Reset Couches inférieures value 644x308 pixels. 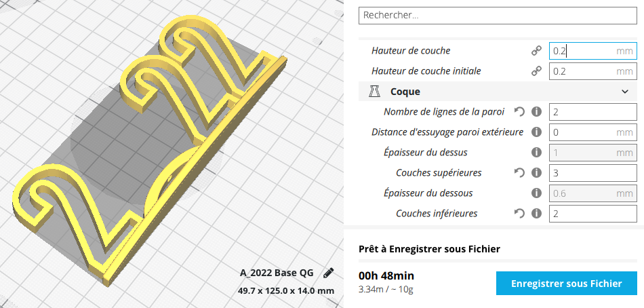[519, 214]
